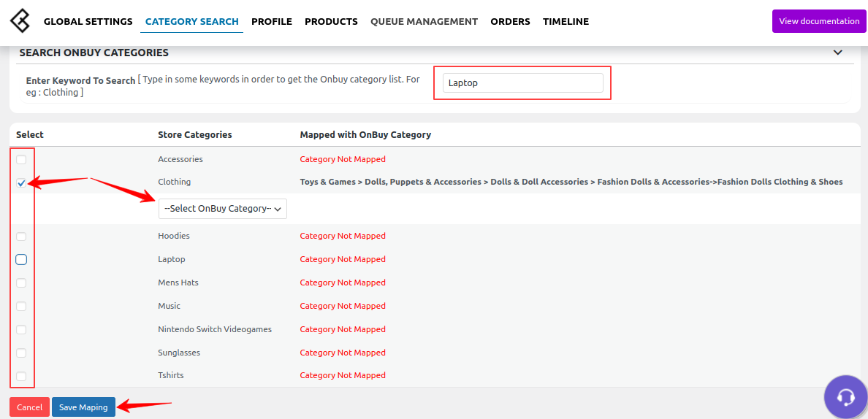Click the View documentation button
Viewport: 868px width, 419px height.
point(819,21)
